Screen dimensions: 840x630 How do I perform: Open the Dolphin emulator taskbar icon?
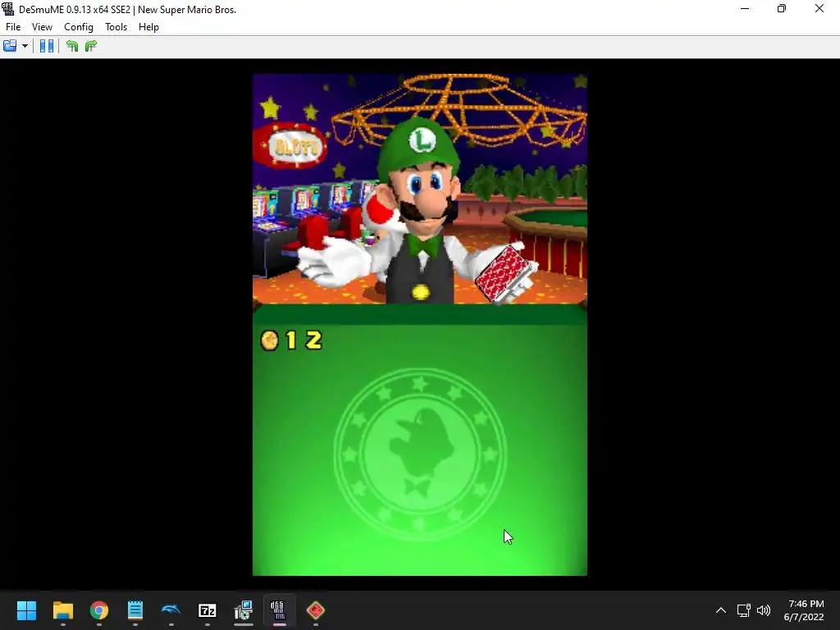(x=171, y=610)
